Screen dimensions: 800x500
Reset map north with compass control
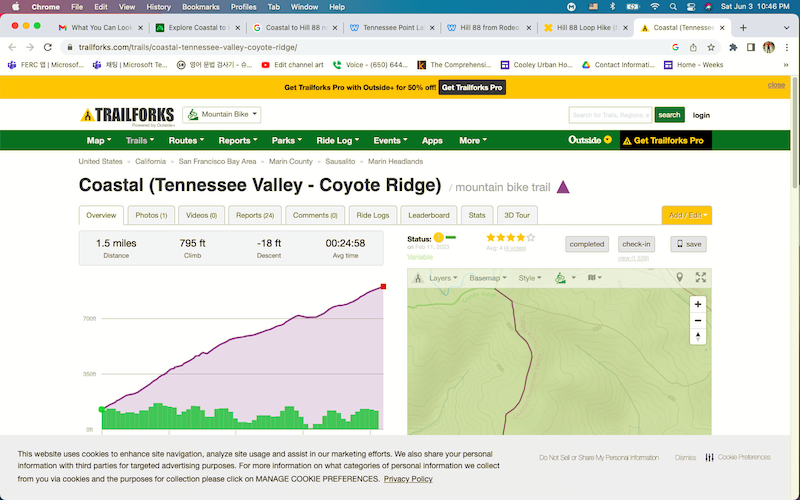[697, 337]
